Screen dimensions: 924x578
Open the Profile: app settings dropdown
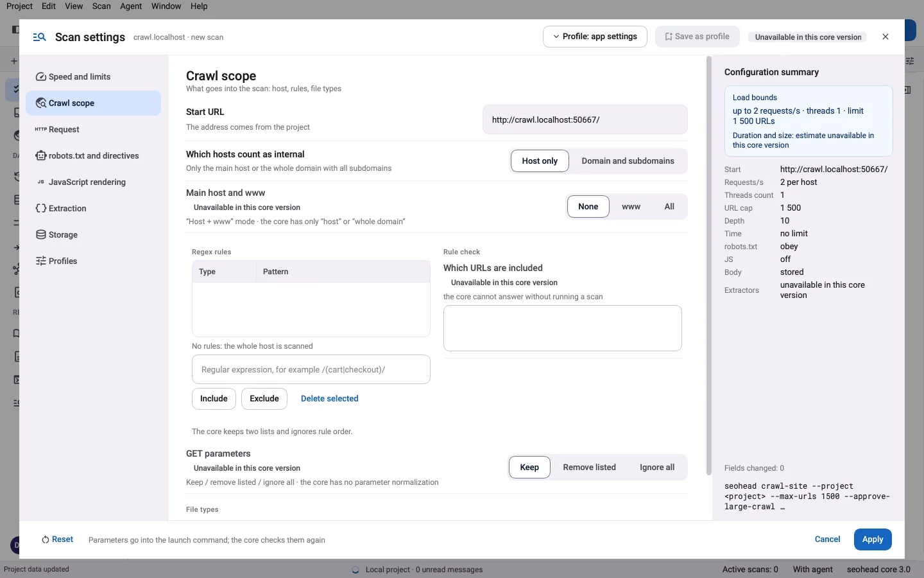595,37
